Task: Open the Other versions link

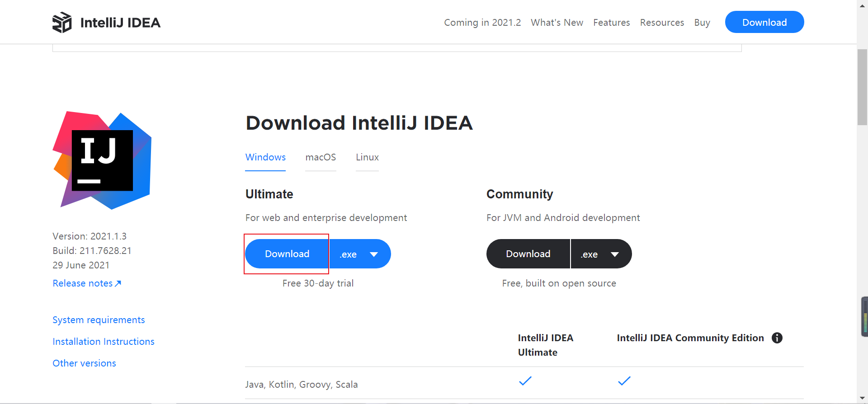Action: (84, 363)
